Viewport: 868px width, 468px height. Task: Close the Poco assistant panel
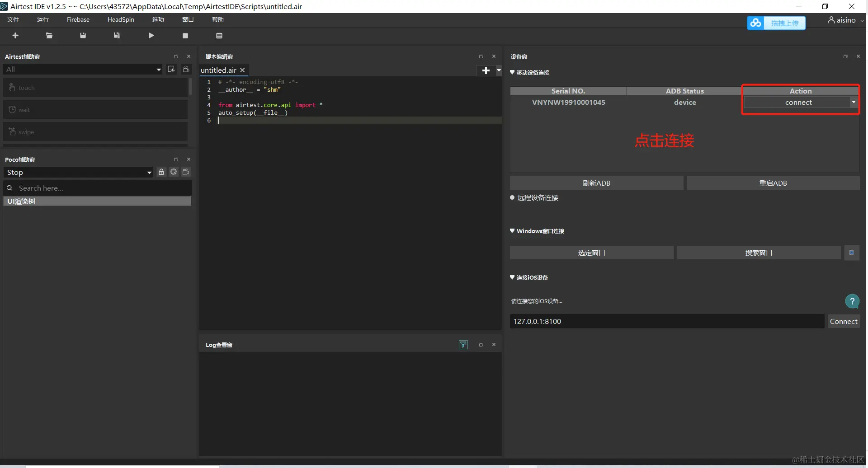pyautogui.click(x=189, y=159)
